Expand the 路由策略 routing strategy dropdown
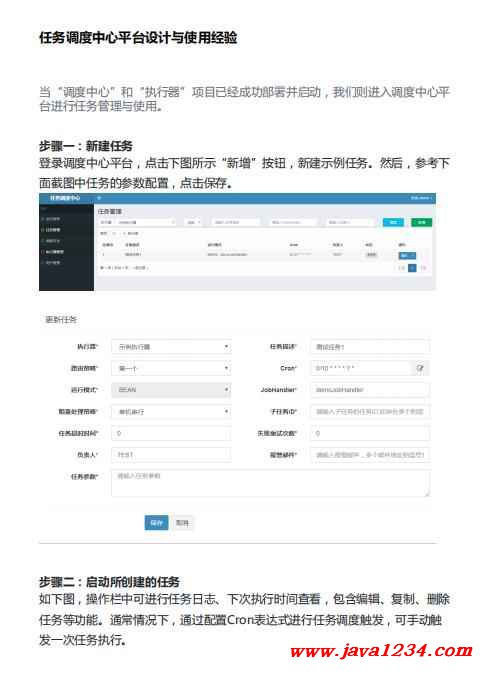This screenshot has width=487, height=674. [171, 368]
